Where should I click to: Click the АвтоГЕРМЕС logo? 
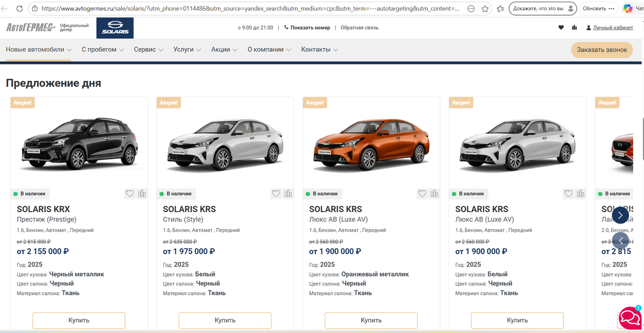[x=31, y=27]
